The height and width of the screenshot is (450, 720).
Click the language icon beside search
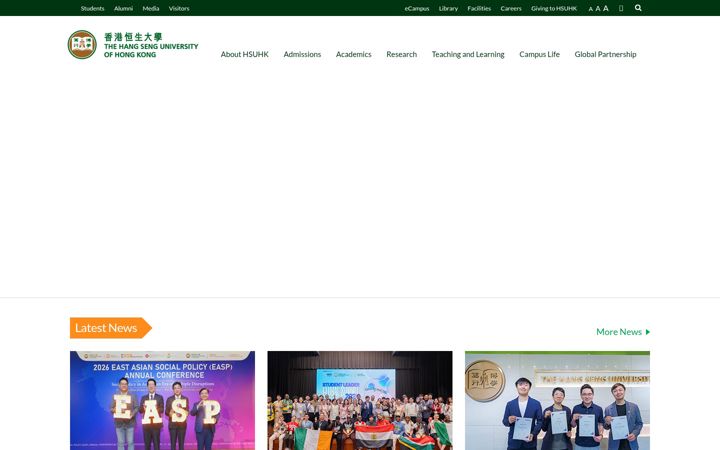621,8
